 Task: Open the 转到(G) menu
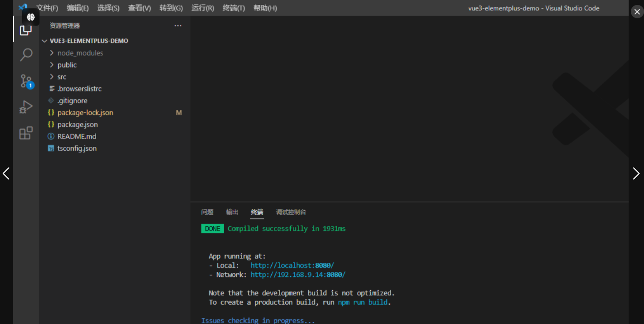[x=171, y=8]
